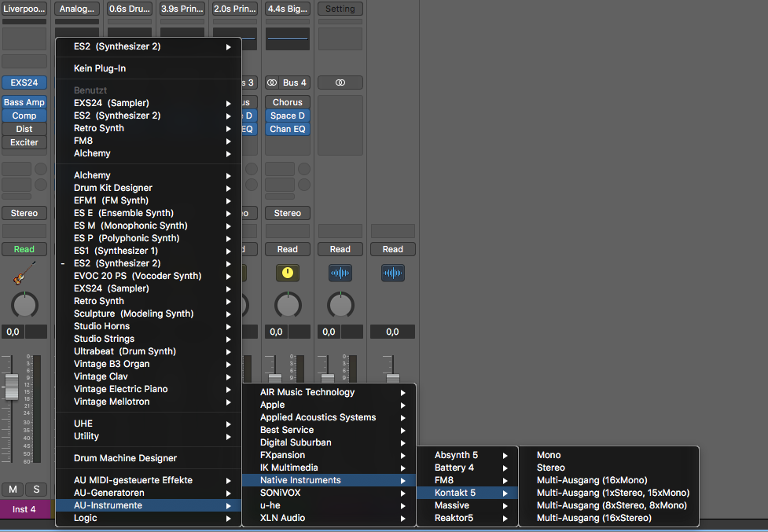Pick ES E (Ensemble Synth)

click(x=149, y=213)
